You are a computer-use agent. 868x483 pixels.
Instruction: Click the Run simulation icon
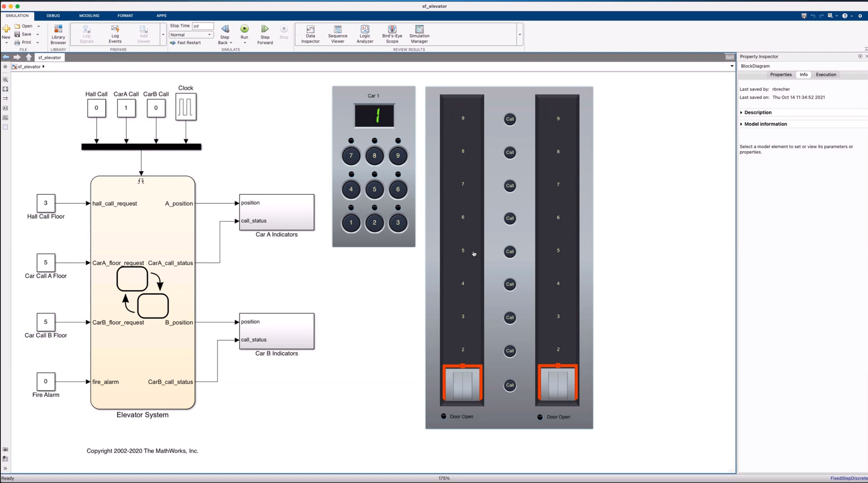tap(244, 29)
